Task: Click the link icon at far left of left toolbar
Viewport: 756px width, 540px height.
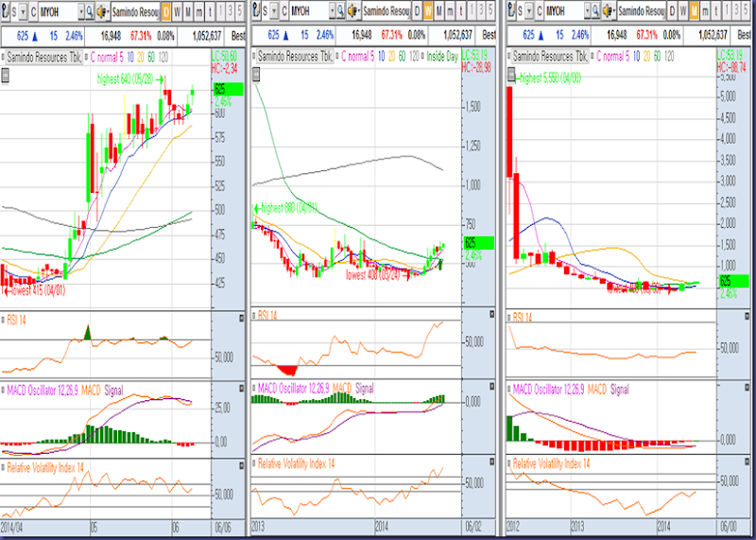Action: pyautogui.click(x=7, y=11)
